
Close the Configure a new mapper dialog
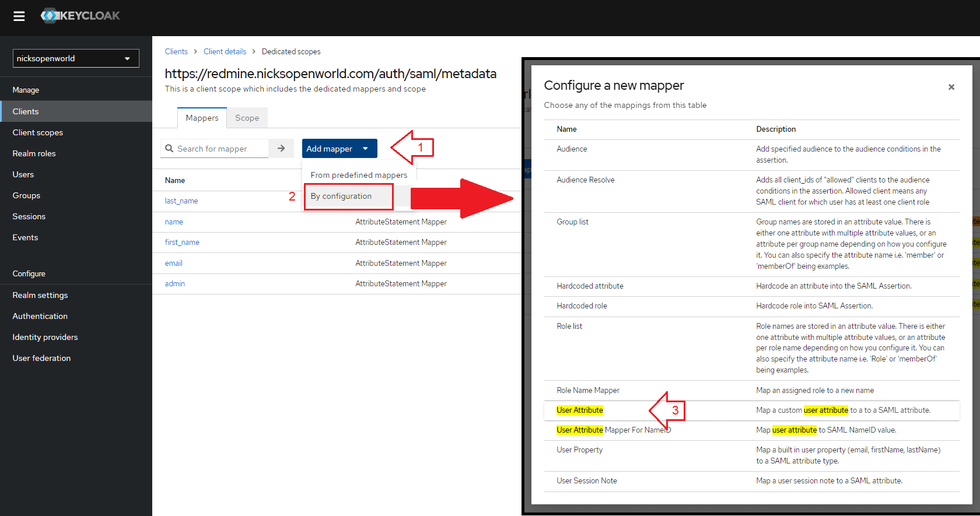coord(951,87)
